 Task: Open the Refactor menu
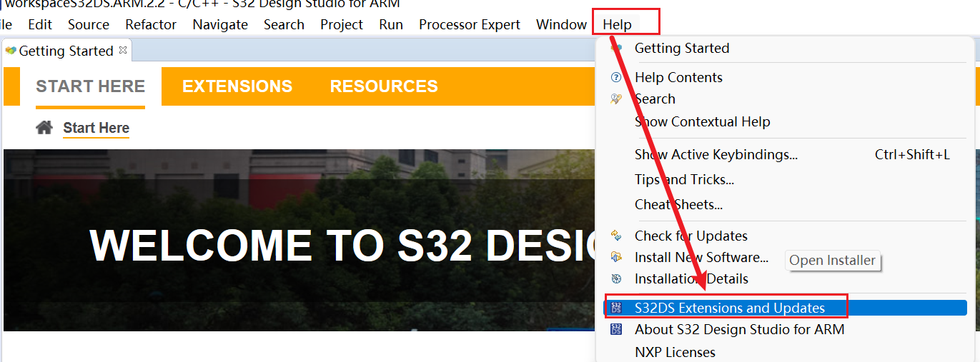click(x=151, y=24)
